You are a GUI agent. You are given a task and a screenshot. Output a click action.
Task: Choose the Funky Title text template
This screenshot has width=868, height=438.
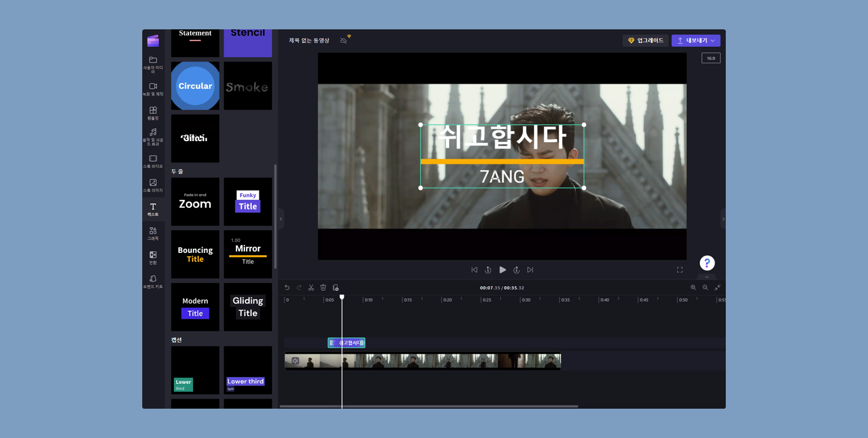[x=248, y=202]
